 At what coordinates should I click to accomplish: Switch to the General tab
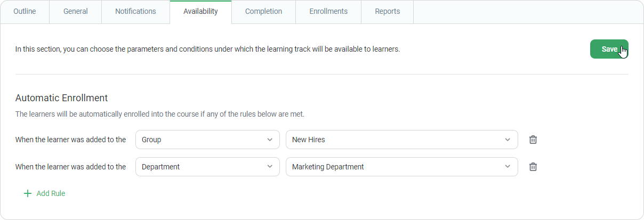pos(75,12)
